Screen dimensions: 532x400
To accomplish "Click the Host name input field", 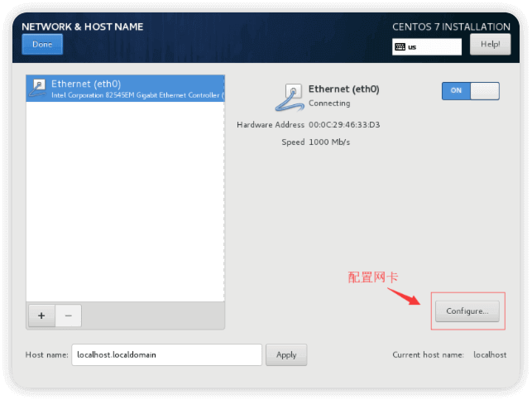I will [x=166, y=354].
